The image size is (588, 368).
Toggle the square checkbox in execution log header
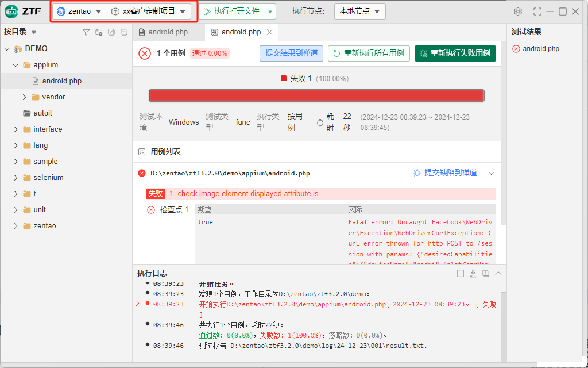(x=461, y=274)
